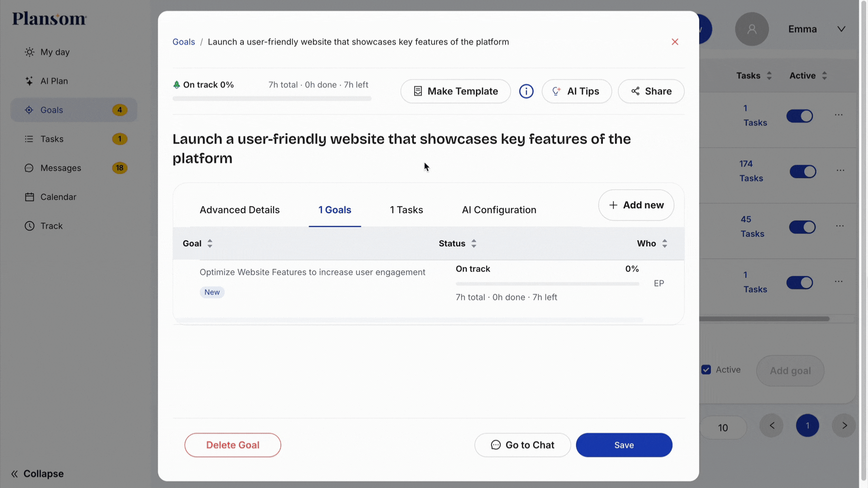Open the AI Configuration tab

(x=499, y=210)
